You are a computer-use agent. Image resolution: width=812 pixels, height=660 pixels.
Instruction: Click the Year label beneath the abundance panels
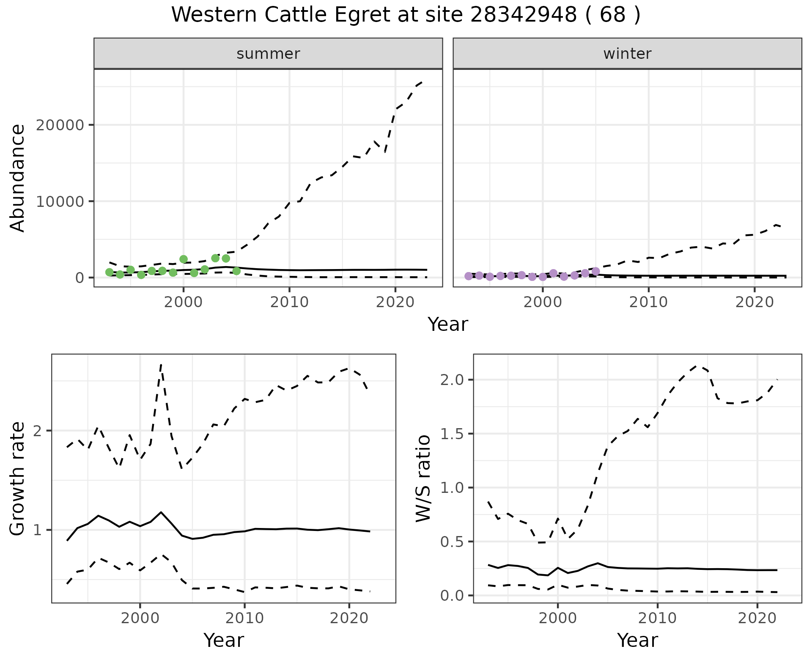point(447,324)
